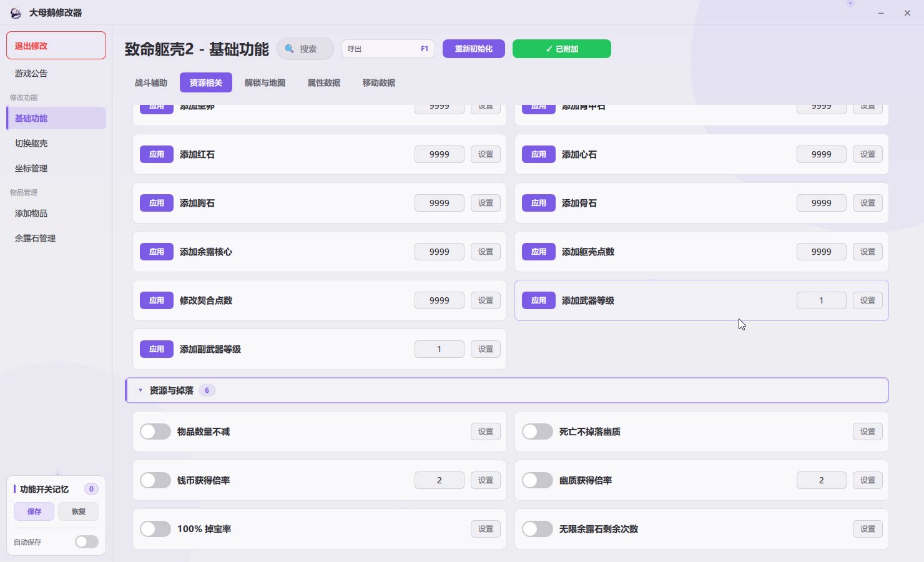Open 设置 for 物品数量不减

486,431
